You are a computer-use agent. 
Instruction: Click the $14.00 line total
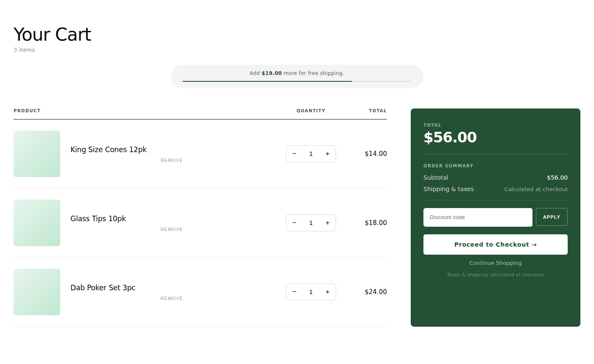pyautogui.click(x=376, y=154)
